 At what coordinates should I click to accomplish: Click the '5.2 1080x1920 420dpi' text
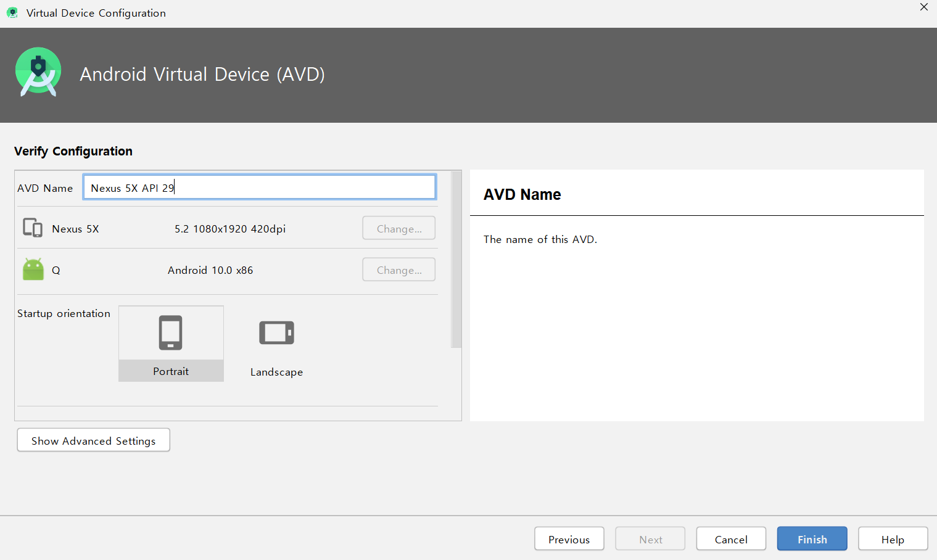230,229
